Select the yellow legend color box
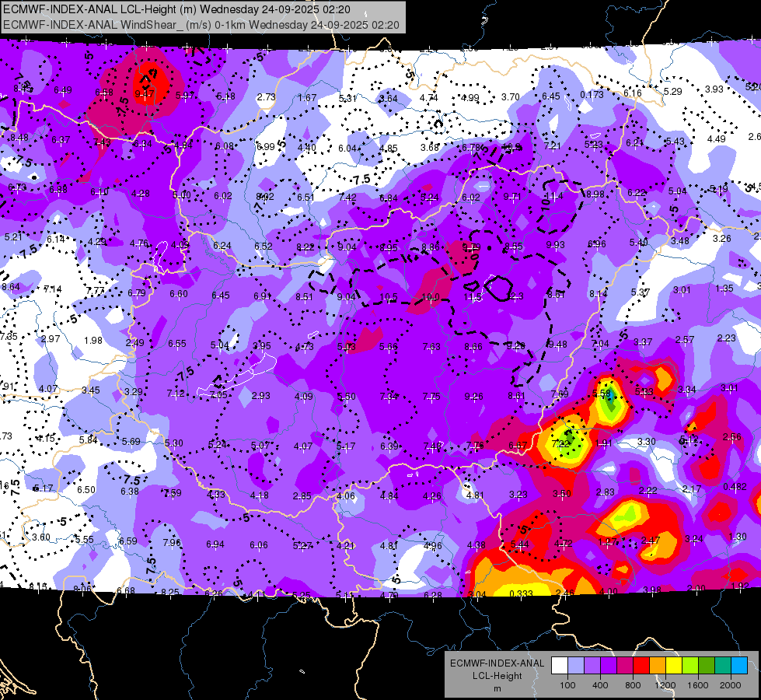This screenshot has width=761, height=700. (674, 665)
